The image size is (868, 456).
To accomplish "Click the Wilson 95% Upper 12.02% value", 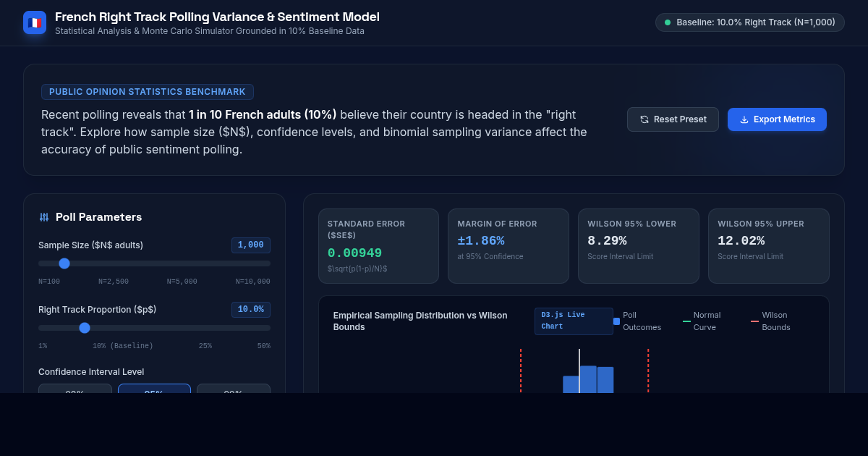I will pyautogui.click(x=741, y=240).
